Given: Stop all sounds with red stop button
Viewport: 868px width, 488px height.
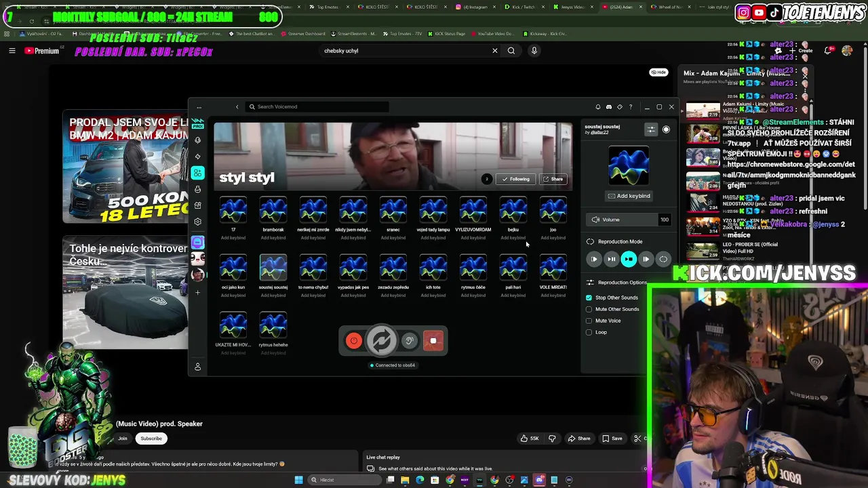Looking at the screenshot, I should click(433, 341).
